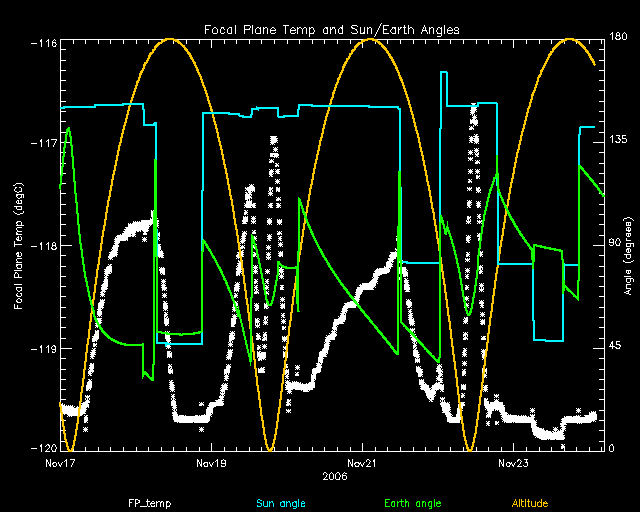Click the 'Focal Plane Temp (degC)' axis label

point(18,245)
